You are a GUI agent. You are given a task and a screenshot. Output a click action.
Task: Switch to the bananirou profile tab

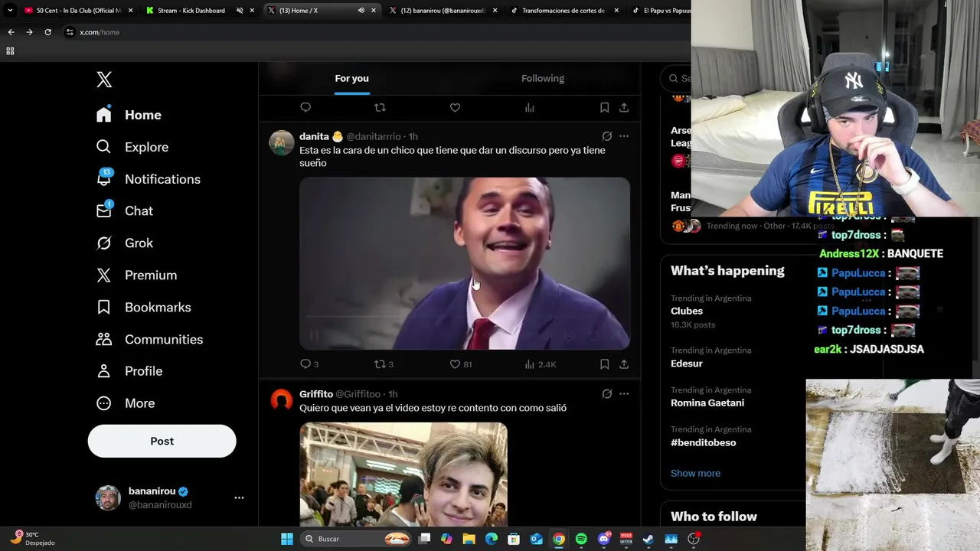(443, 11)
